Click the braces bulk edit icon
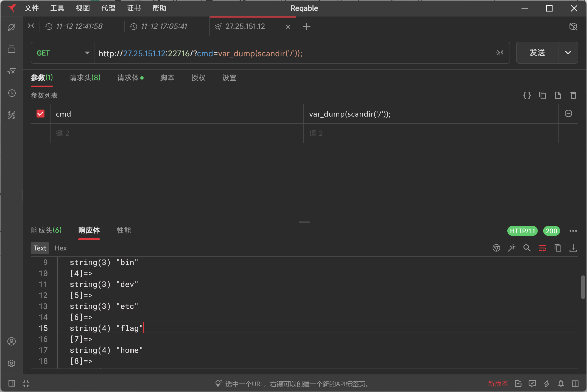The image size is (587, 392). [527, 95]
